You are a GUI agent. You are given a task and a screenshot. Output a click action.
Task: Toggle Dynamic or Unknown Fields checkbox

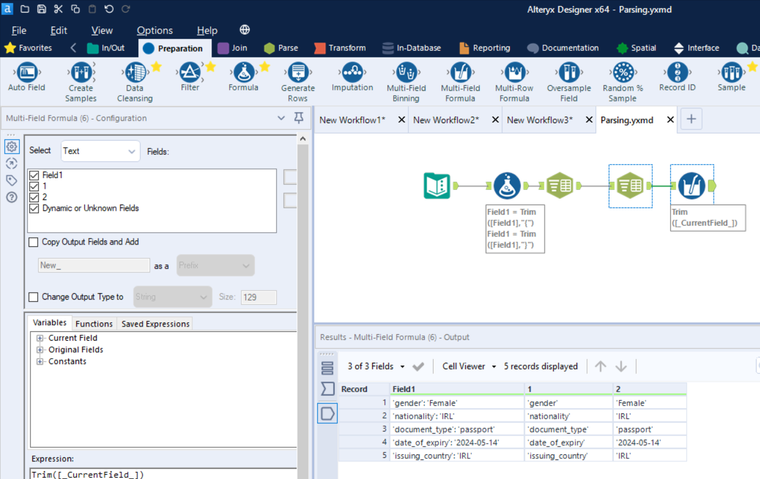point(34,208)
